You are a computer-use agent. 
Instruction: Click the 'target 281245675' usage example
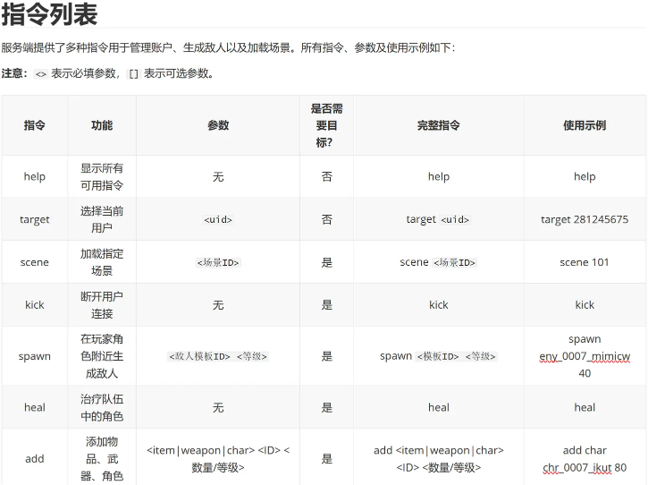click(584, 220)
